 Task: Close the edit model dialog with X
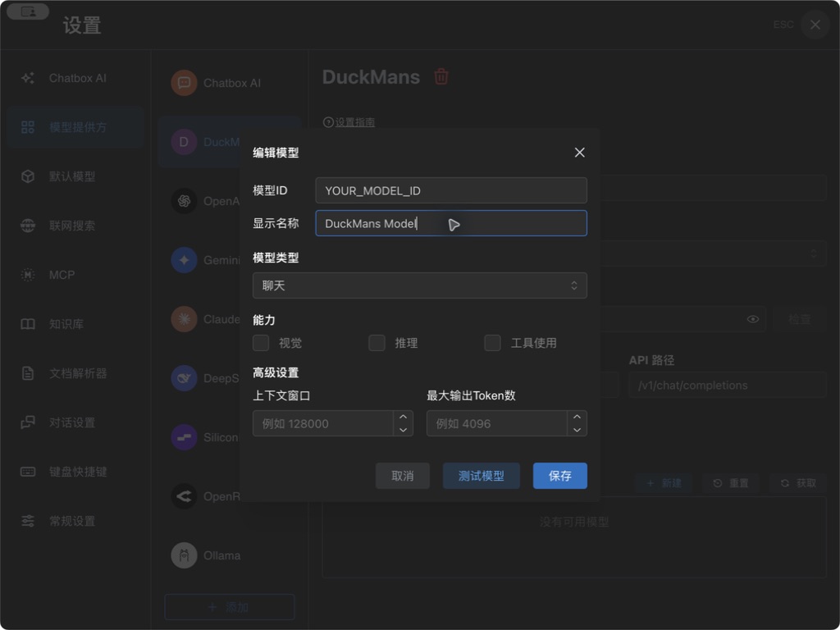point(580,153)
